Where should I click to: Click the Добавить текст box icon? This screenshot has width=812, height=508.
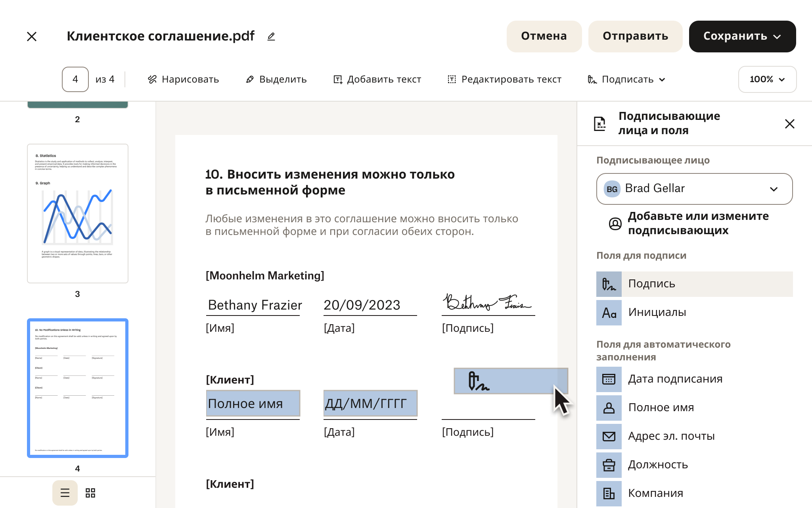(x=338, y=79)
